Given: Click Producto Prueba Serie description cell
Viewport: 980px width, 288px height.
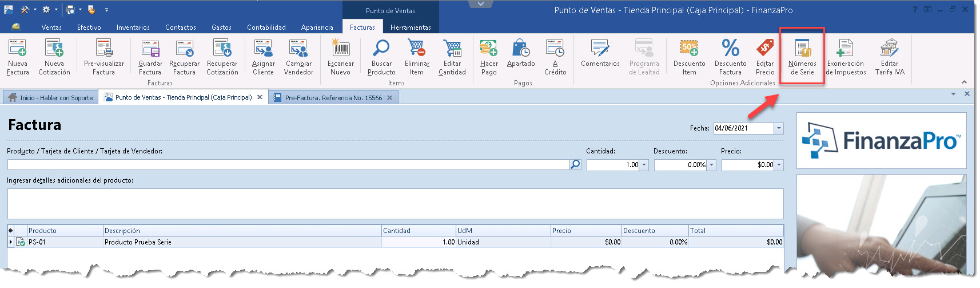Looking at the screenshot, I should [242, 242].
